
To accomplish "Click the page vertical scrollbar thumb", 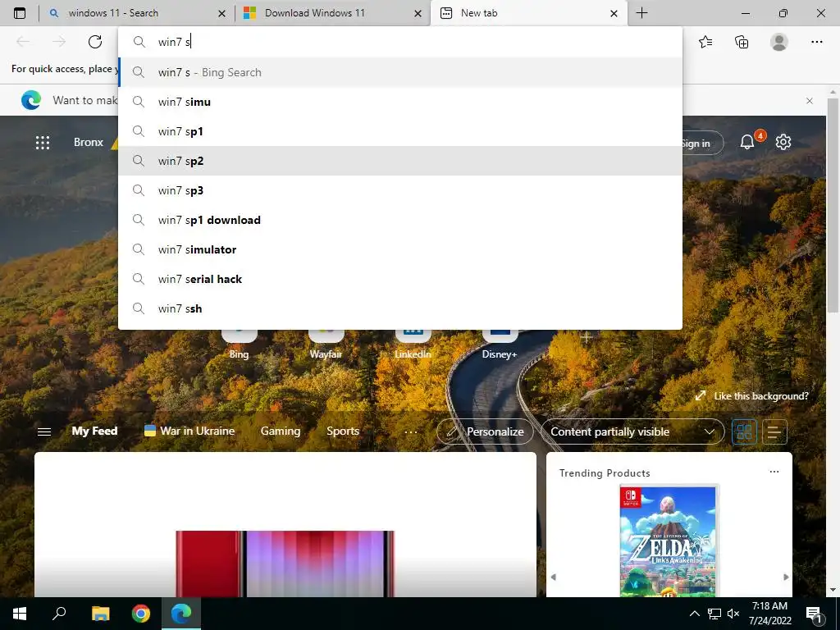I will point(832,204).
